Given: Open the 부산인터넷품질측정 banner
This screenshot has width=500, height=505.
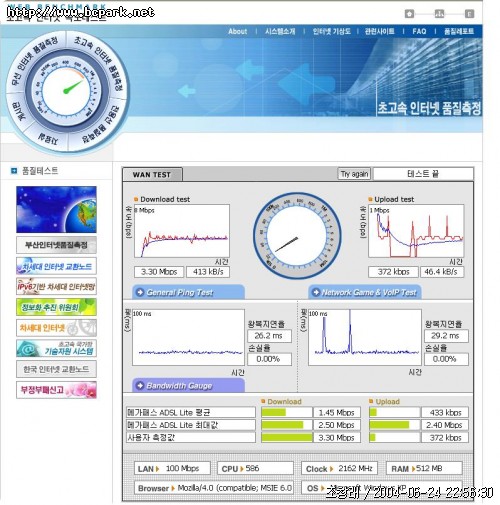Looking at the screenshot, I should point(56,245).
